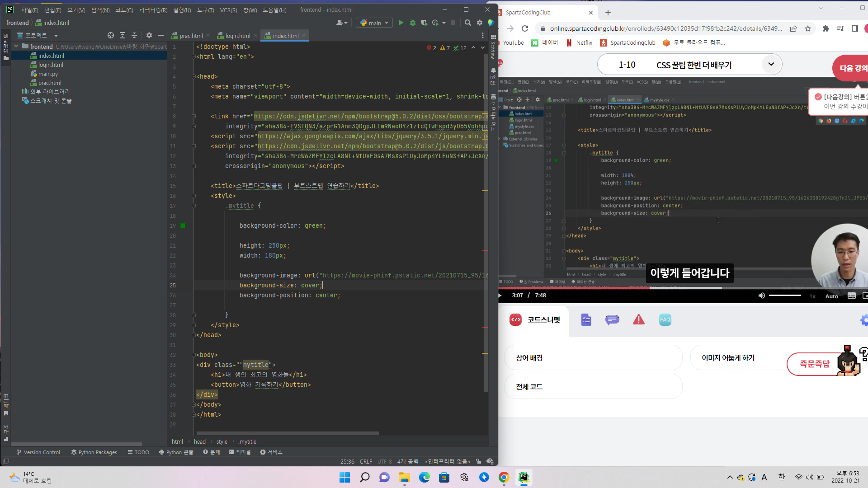Run main with coverage icon
The width and height of the screenshot is (868, 488).
pyautogui.click(x=424, y=23)
